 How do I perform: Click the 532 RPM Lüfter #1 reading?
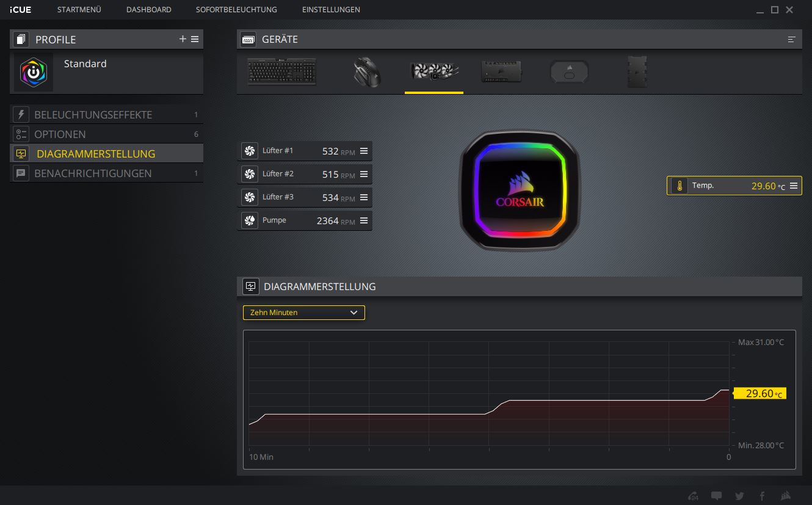[x=338, y=151]
